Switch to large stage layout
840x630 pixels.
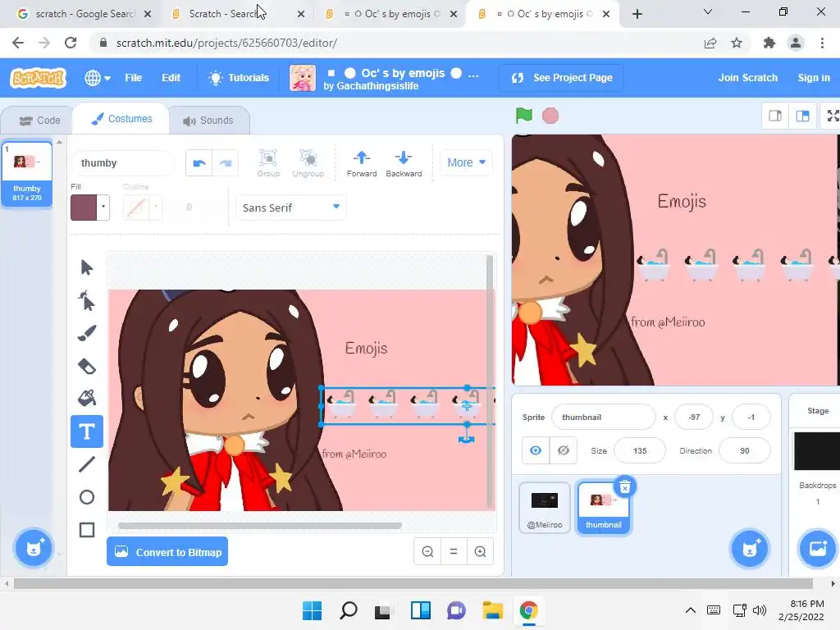pos(802,116)
